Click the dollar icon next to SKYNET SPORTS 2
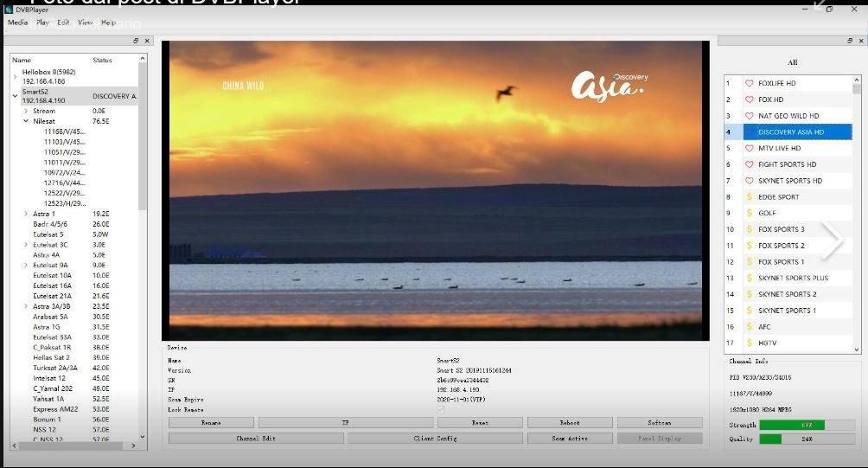 749,294
